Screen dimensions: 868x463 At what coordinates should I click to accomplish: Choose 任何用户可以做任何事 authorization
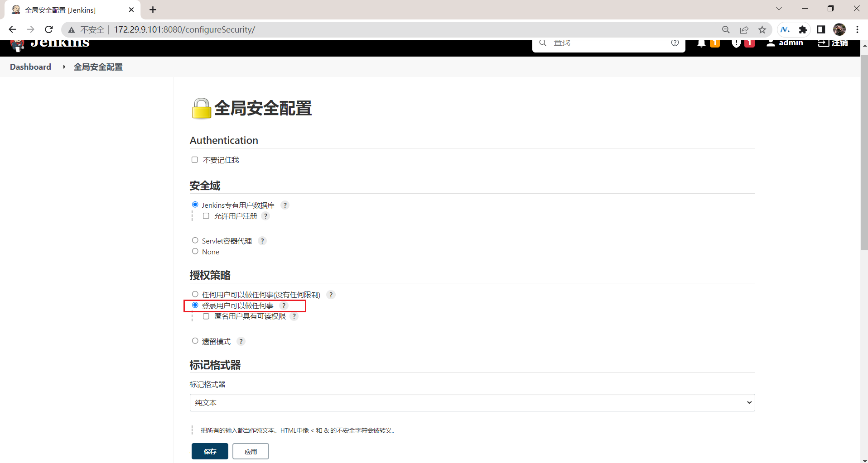(x=195, y=294)
